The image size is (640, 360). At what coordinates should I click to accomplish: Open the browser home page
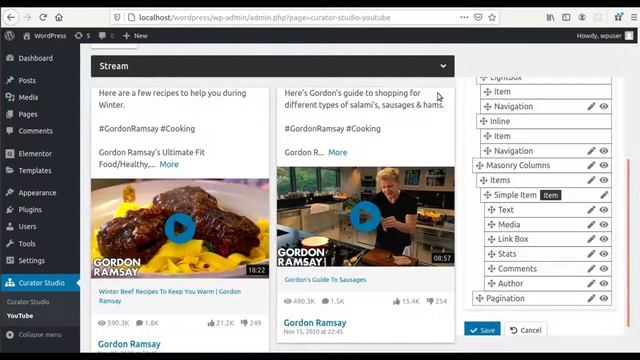pos(59,17)
